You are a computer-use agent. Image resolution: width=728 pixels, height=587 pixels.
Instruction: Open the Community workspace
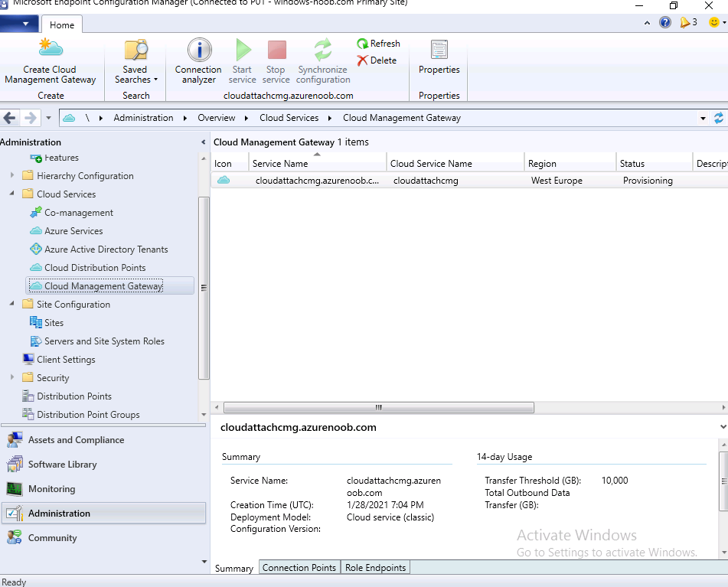coord(104,538)
